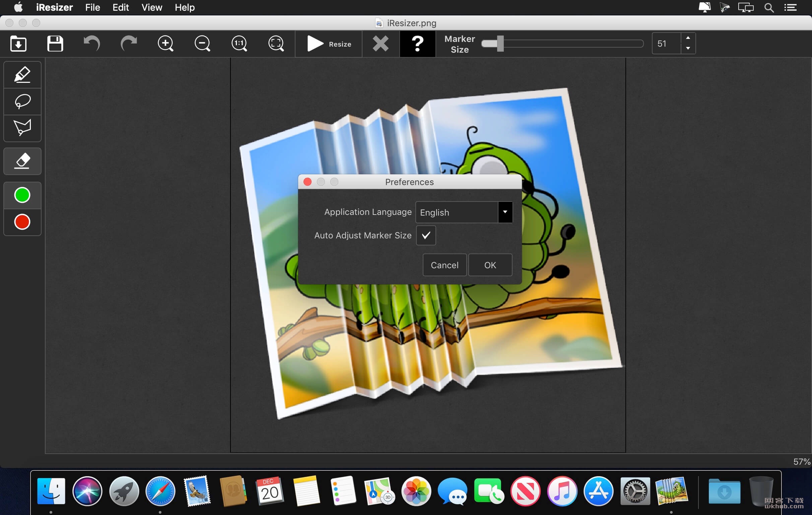Open the File menu

click(92, 7)
